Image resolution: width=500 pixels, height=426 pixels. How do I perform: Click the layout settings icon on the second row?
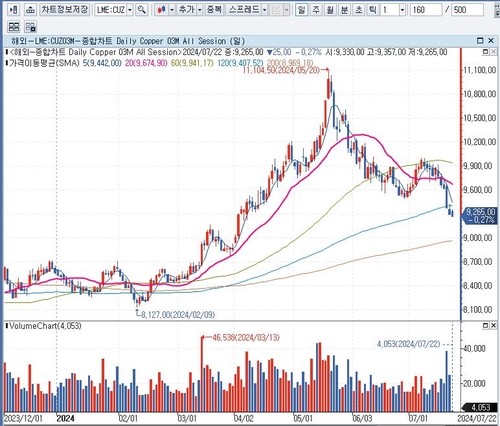tap(31, 27)
